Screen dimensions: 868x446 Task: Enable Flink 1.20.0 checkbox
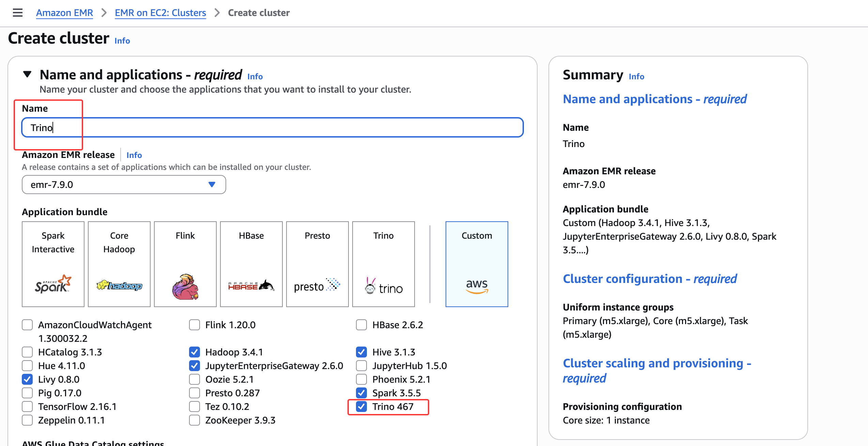tap(195, 325)
